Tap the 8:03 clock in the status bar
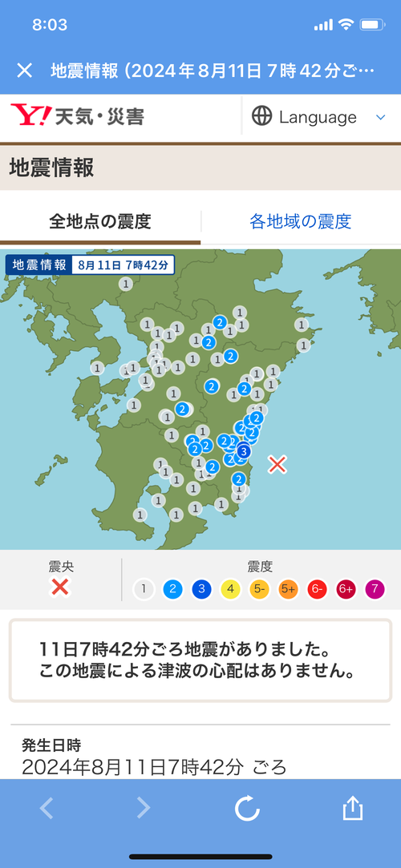This screenshot has height=868, width=401. tap(50, 25)
